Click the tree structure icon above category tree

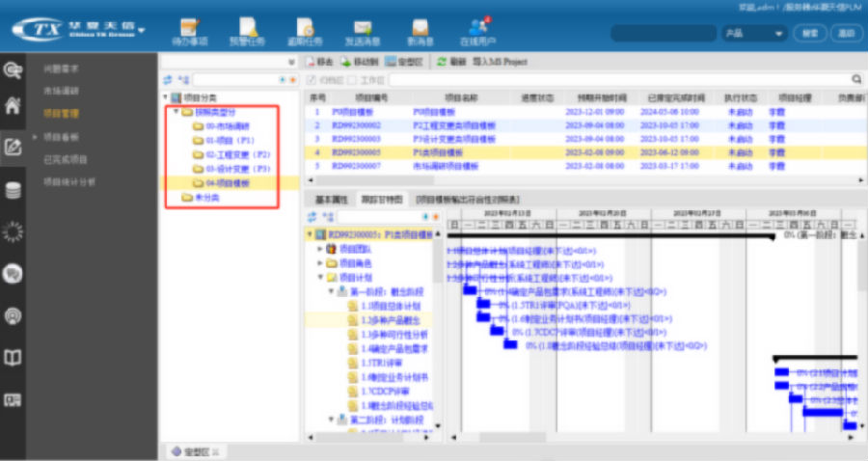183,80
